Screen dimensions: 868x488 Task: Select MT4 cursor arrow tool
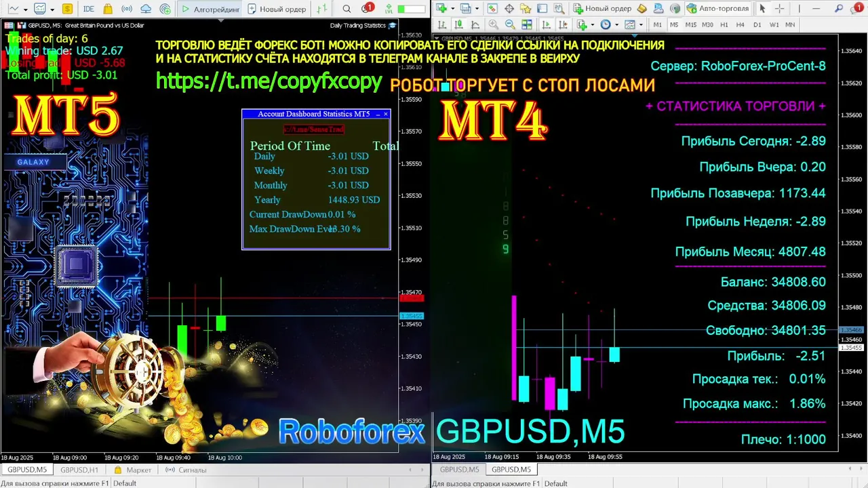[762, 9]
